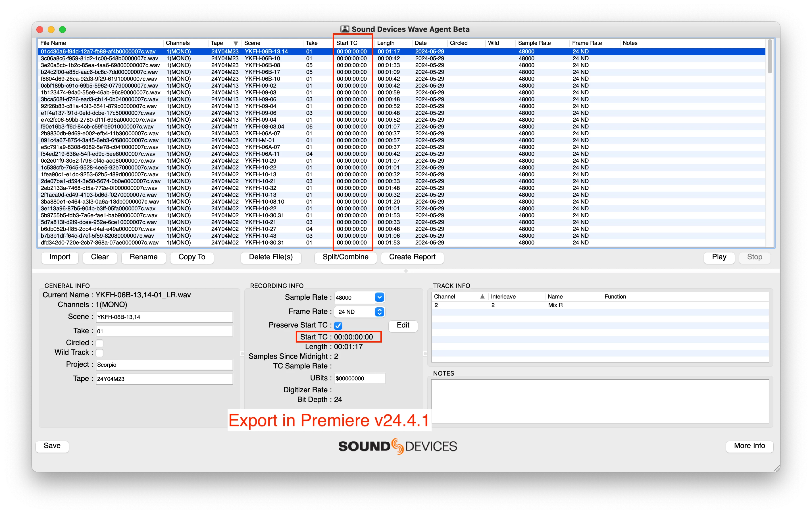The image size is (812, 514).
Task: Click the Sound Devices logo
Action: 397,446
